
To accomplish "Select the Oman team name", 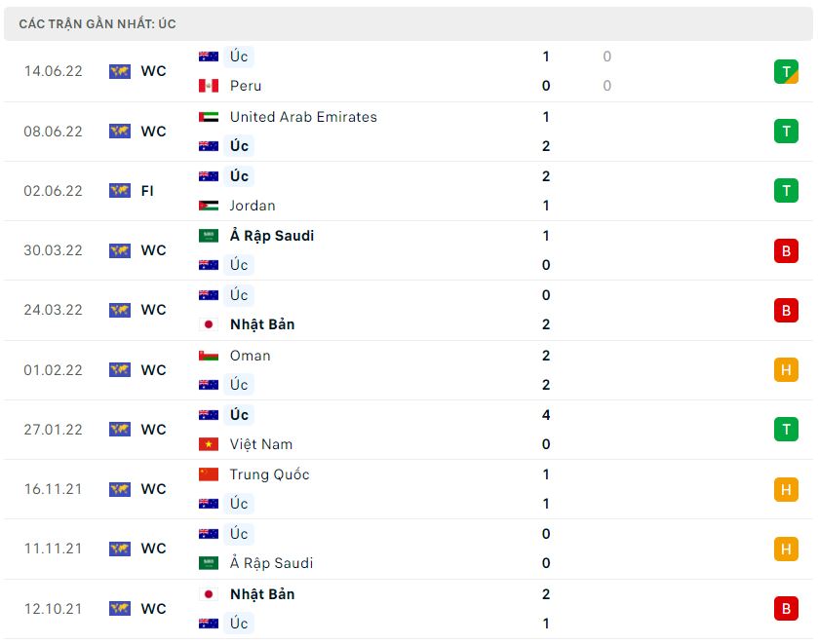I will [251, 356].
